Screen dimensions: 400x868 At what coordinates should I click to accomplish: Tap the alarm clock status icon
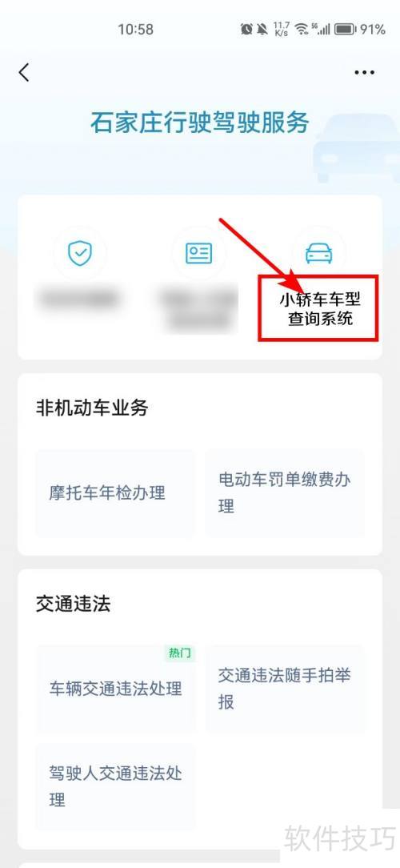[246, 29]
